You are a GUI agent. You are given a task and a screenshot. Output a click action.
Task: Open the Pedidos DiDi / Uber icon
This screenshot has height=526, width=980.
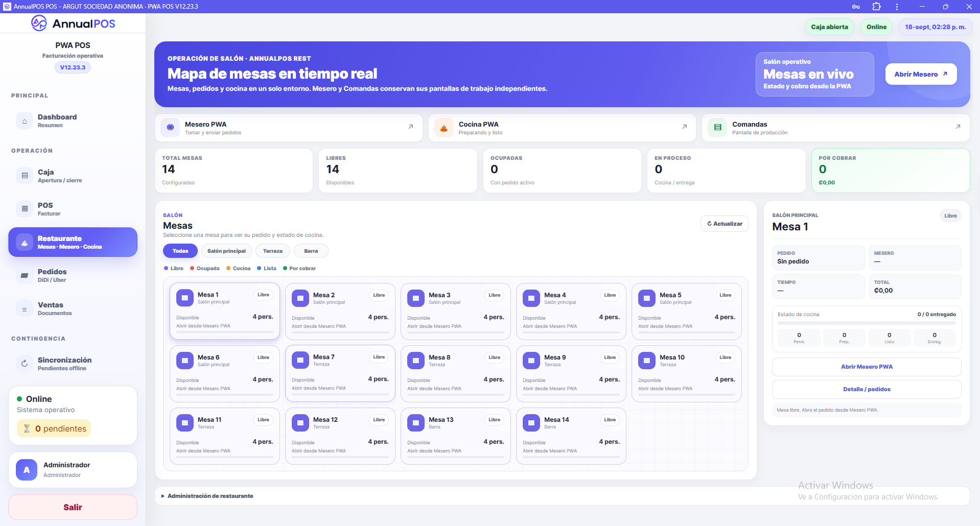25,275
